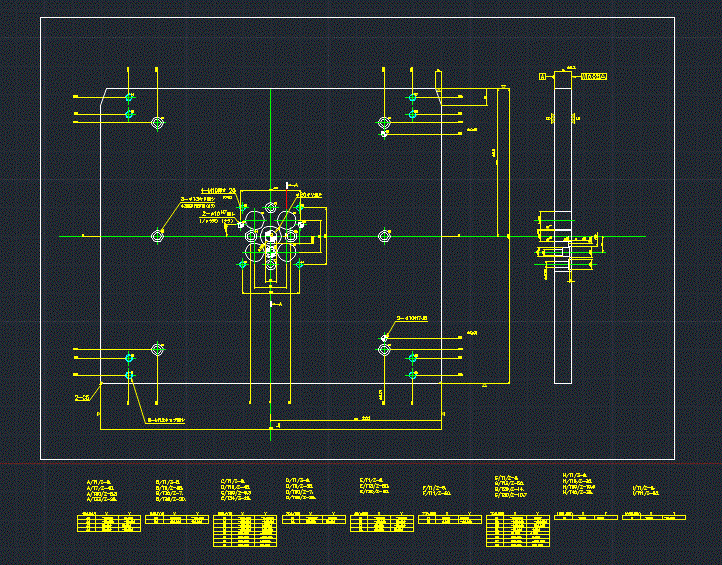The image size is (722, 565).
Task: Click the top-left white hole circle on plate
Action: click(157, 123)
